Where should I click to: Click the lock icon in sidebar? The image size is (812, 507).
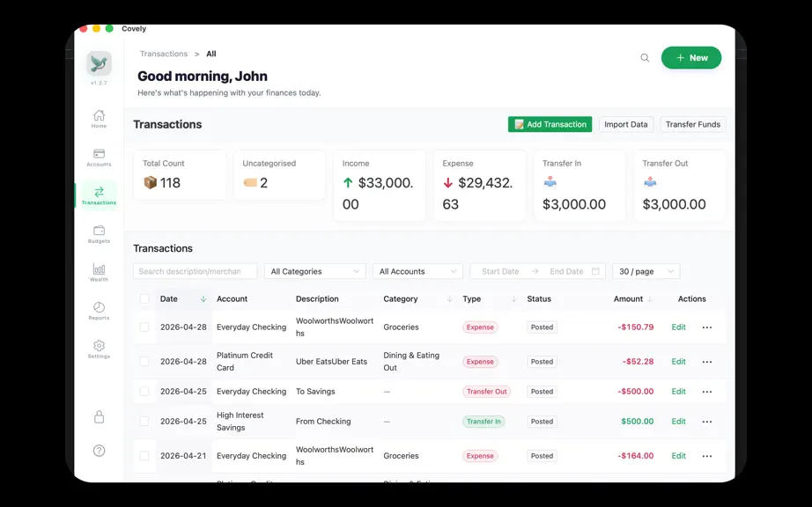click(x=99, y=417)
